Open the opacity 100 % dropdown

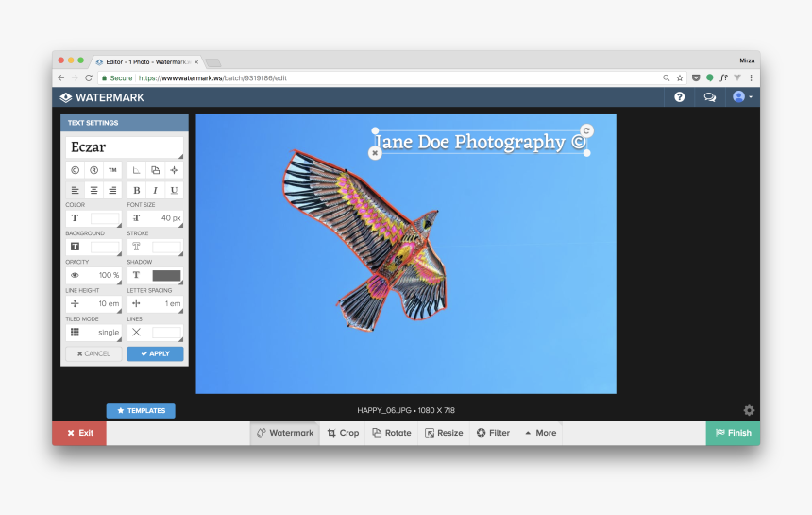(93, 275)
